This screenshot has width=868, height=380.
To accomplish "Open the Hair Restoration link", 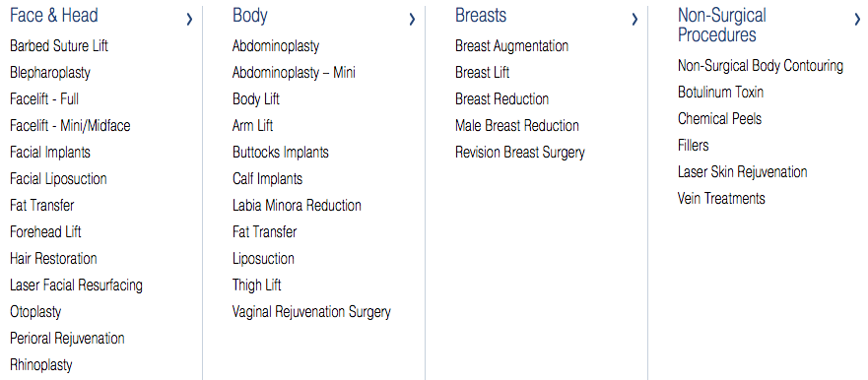I will (53, 258).
